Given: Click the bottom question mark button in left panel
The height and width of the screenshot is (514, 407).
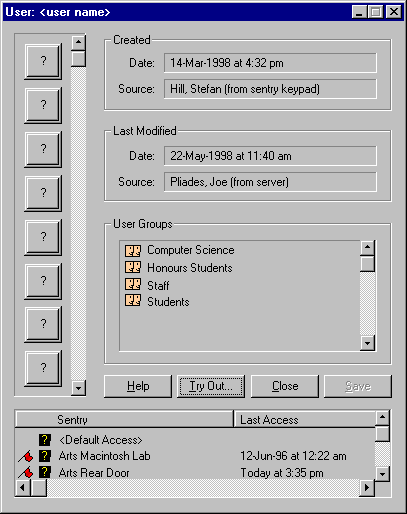Looking at the screenshot, I should point(43,368).
